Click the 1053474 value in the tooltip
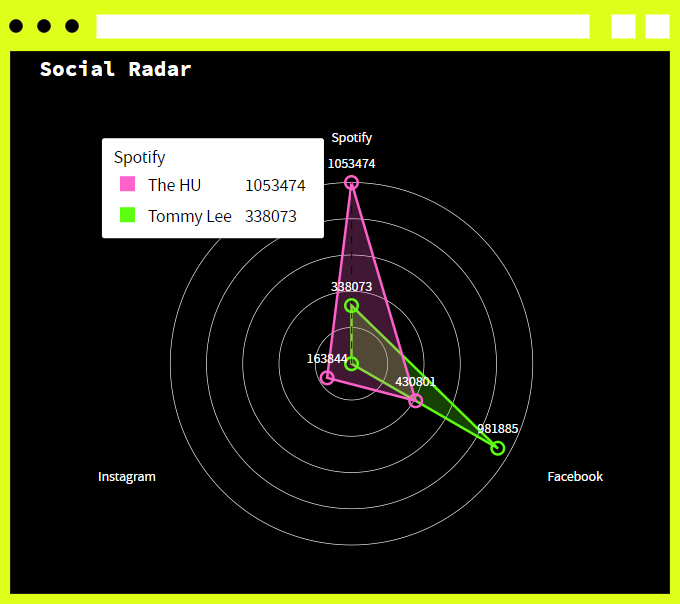The height and width of the screenshot is (604, 680). point(275,186)
